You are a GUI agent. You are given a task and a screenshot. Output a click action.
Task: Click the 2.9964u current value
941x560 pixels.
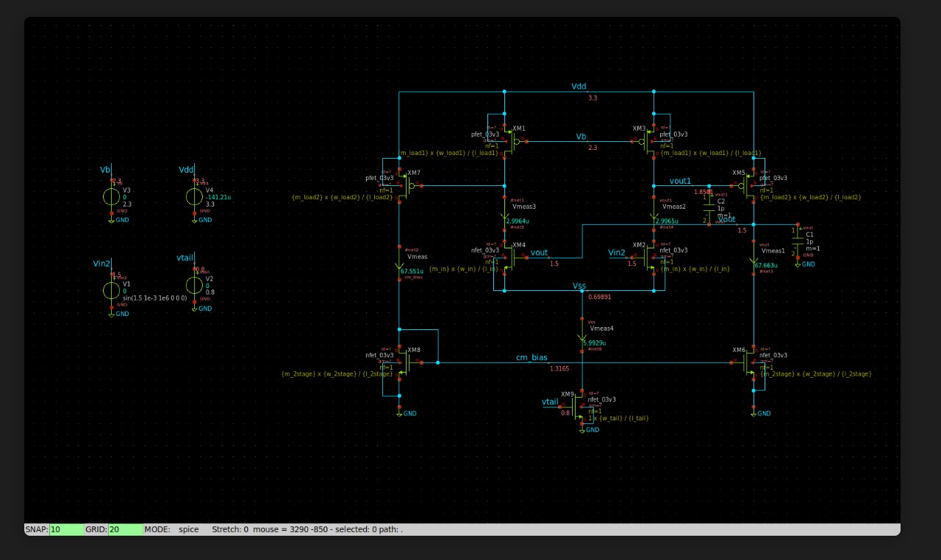518,220
